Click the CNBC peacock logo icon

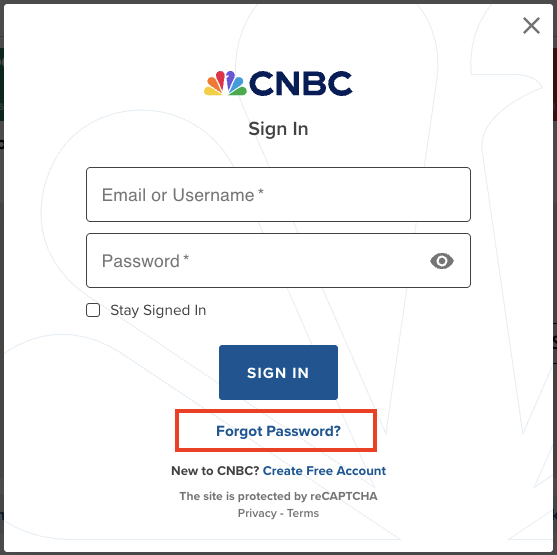click(225, 83)
